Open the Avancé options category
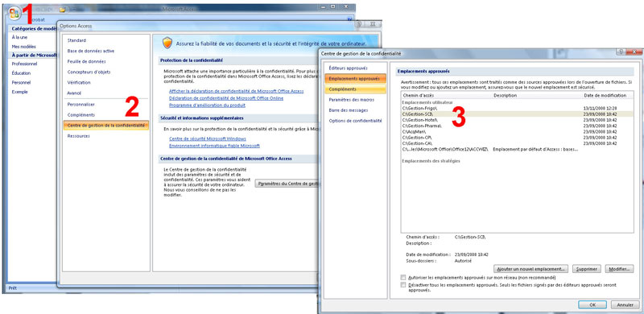The image size is (644, 314). pos(74,93)
